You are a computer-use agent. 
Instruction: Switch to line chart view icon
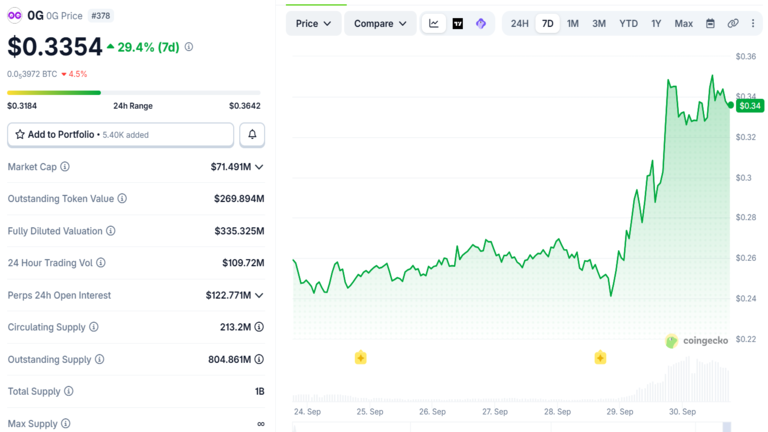(x=433, y=24)
